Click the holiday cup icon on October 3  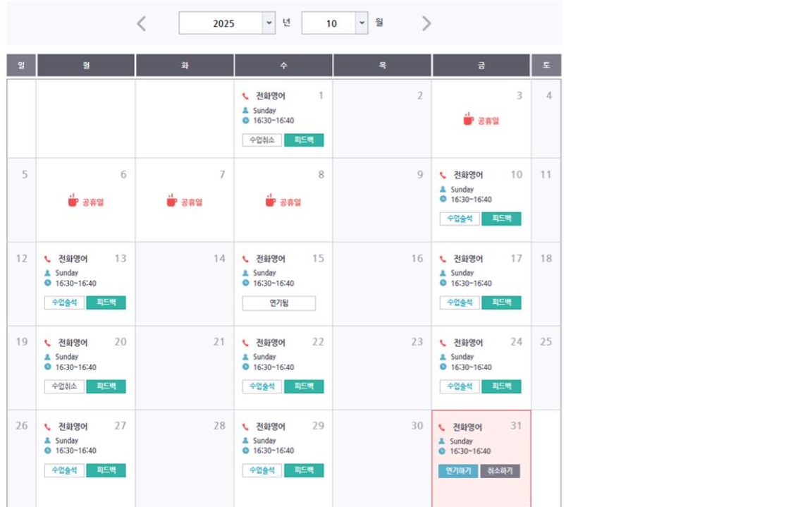click(x=469, y=119)
